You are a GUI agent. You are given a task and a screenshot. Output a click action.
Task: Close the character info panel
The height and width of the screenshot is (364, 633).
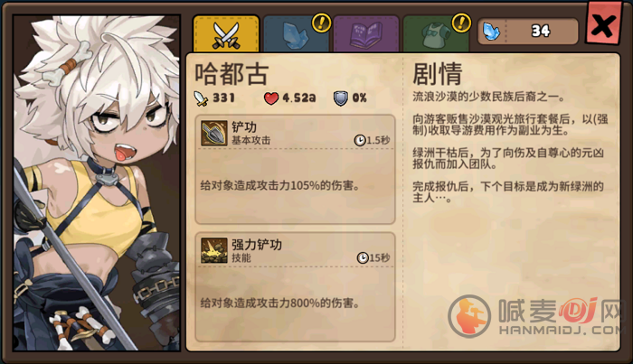point(603,24)
